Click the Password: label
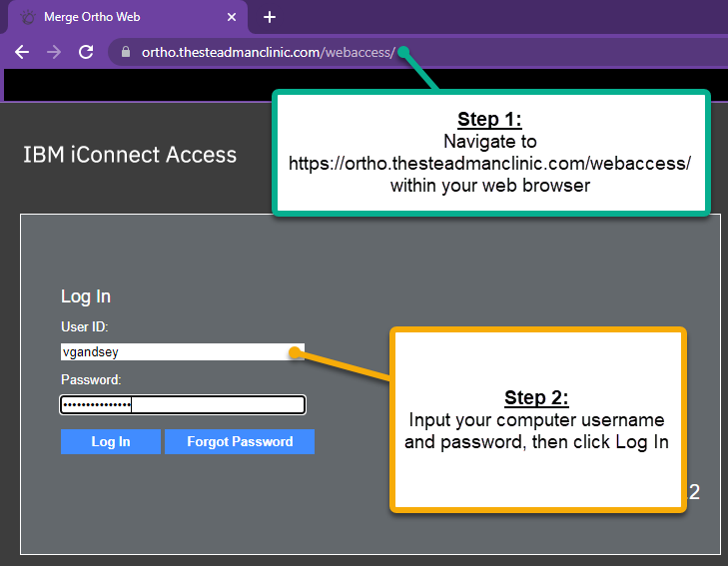This screenshot has width=728, height=566. coord(91,379)
